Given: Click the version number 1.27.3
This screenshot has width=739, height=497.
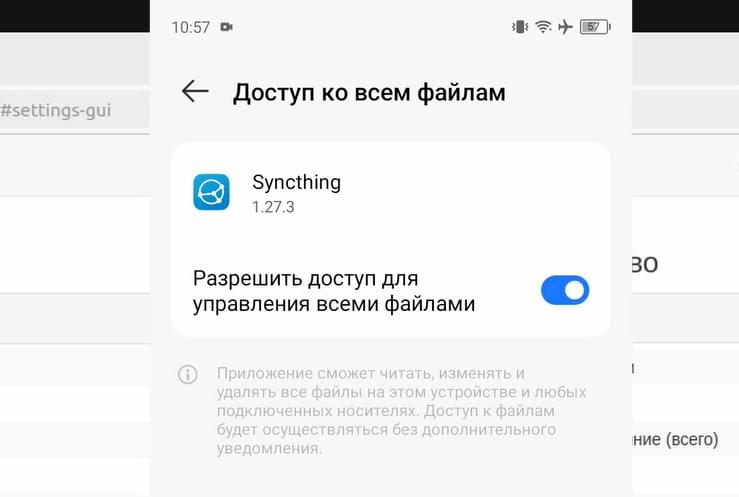Looking at the screenshot, I should [273, 207].
